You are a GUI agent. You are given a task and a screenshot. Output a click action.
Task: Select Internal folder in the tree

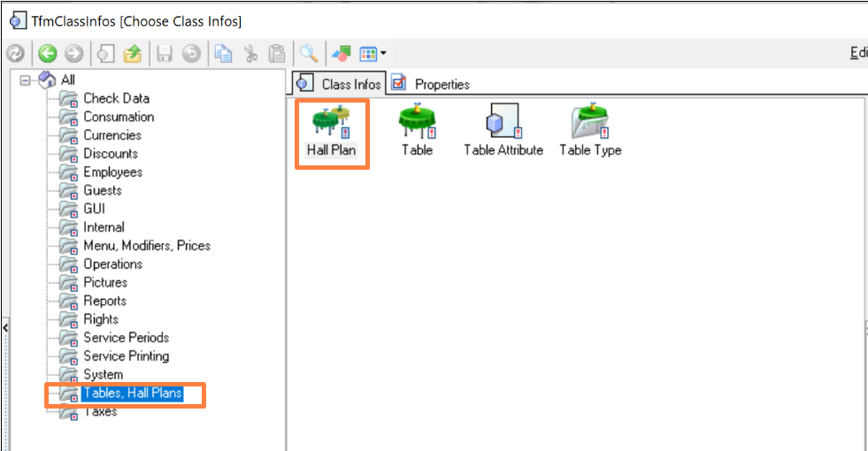point(104,227)
